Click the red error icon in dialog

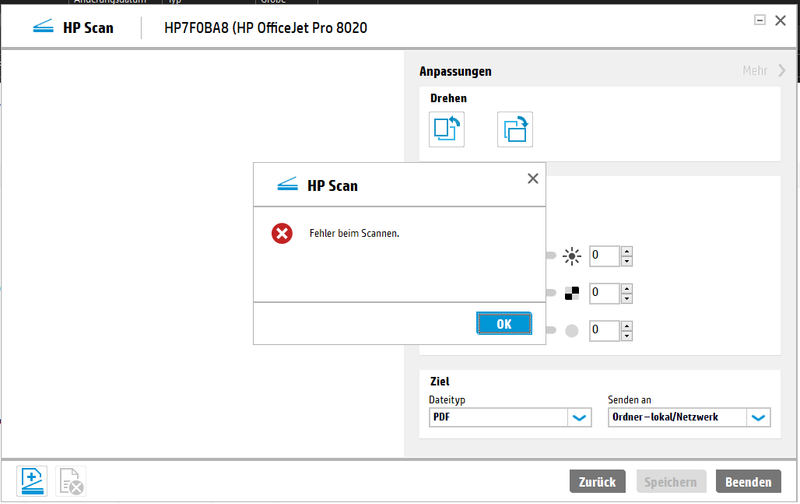pyautogui.click(x=282, y=233)
